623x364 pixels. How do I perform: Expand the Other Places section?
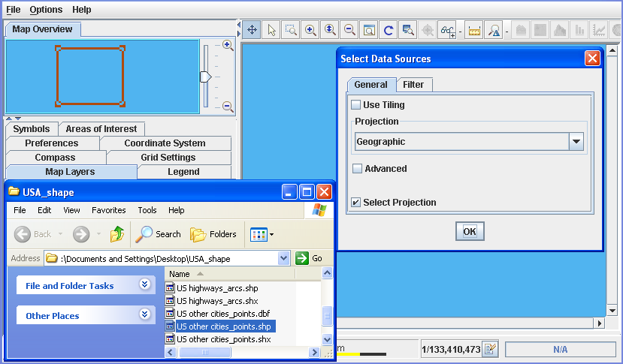tap(145, 315)
